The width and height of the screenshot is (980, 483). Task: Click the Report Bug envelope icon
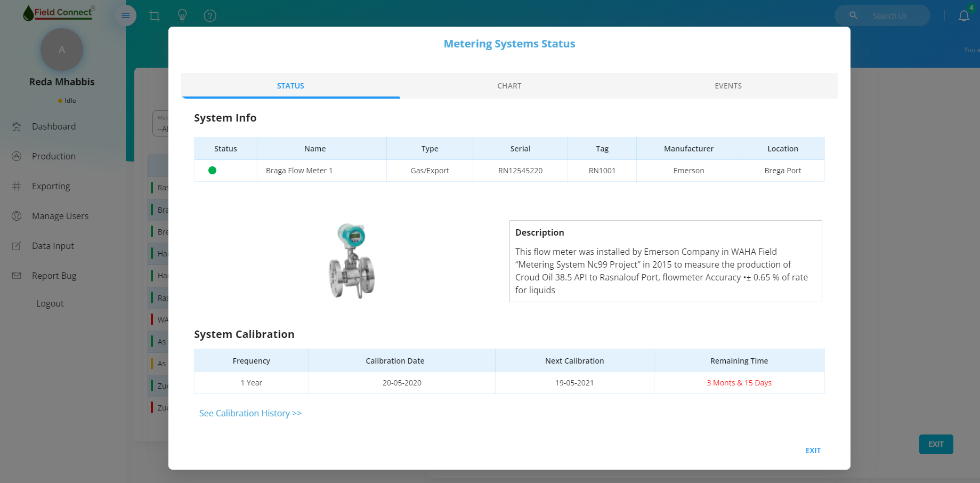point(17,276)
